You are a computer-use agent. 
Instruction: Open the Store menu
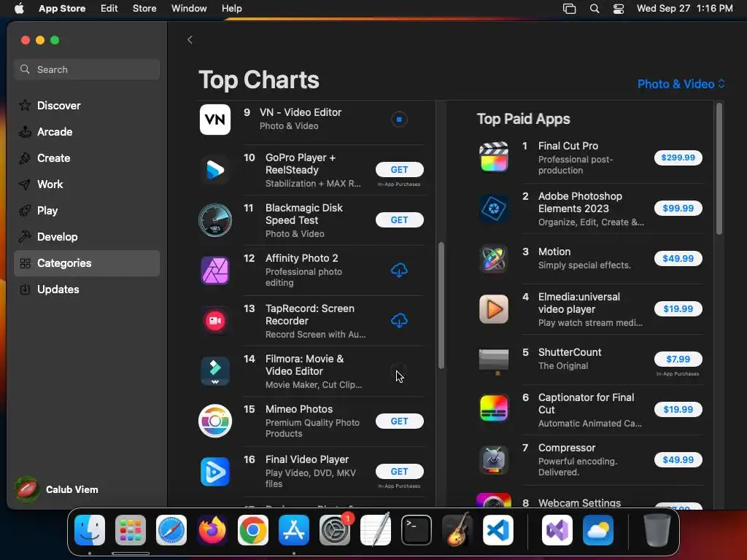(x=144, y=9)
